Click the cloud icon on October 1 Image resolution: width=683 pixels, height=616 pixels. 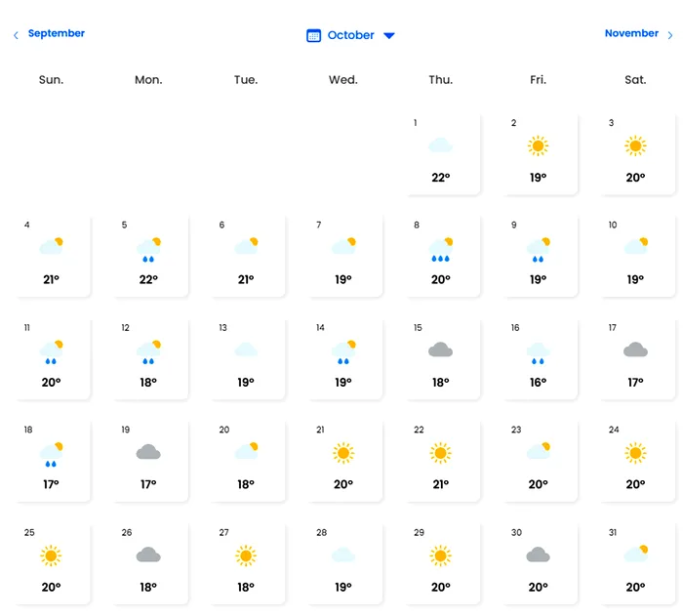click(x=440, y=145)
